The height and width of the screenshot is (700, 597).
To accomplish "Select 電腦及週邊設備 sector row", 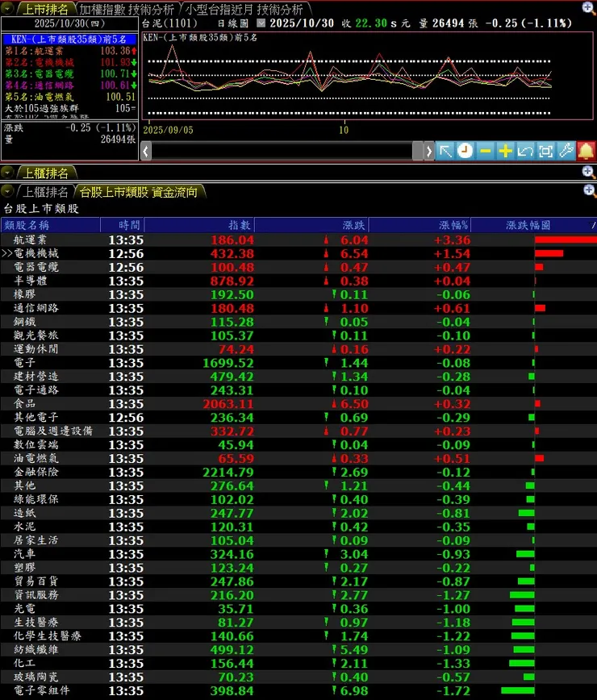I will pos(298,431).
